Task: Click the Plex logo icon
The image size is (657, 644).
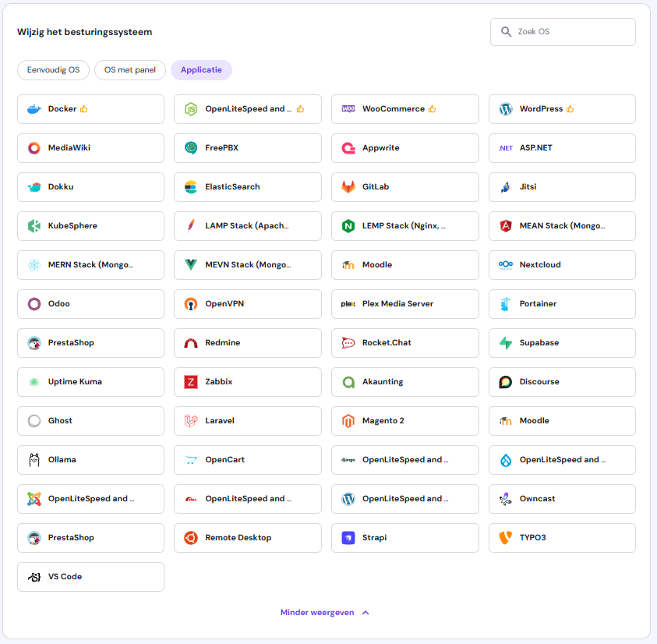Action: tap(348, 304)
